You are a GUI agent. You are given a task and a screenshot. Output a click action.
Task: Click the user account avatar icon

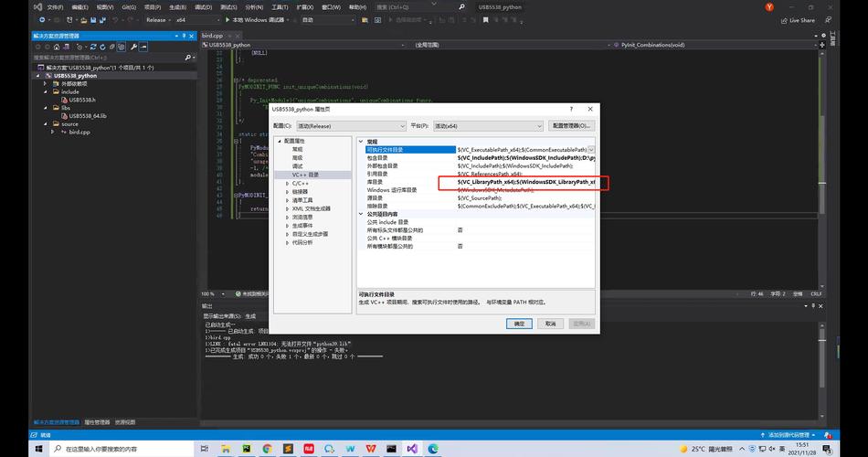click(x=769, y=7)
